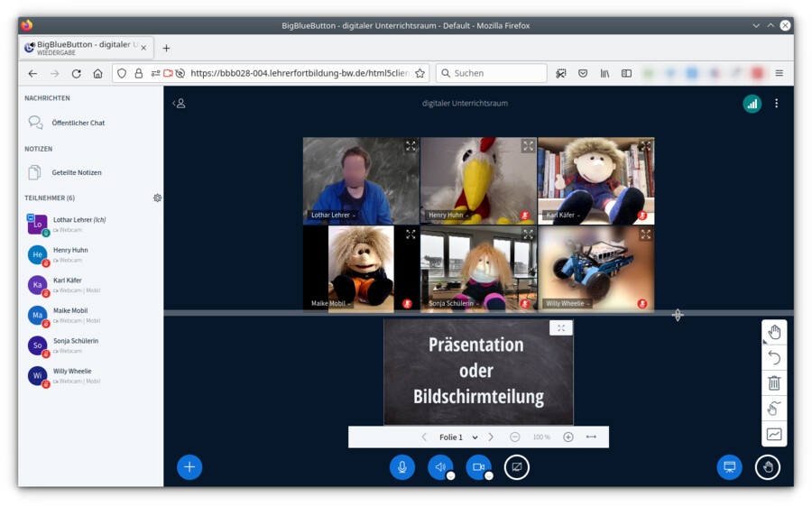Click the raise hand button

[x=767, y=467]
